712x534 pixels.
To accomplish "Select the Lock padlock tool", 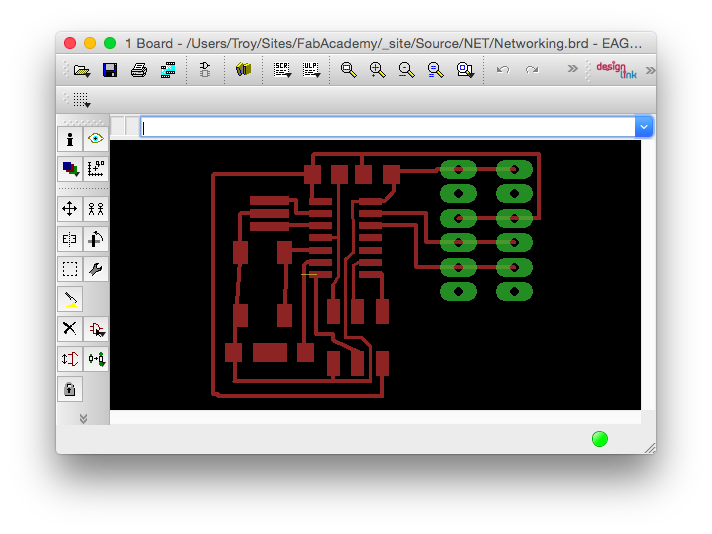I will click(x=70, y=389).
